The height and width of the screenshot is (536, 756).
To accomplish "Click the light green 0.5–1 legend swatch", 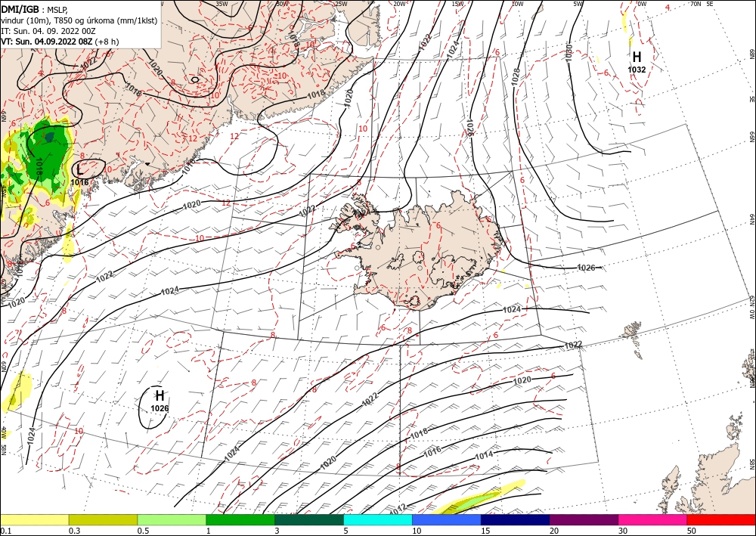I will 172,519.
